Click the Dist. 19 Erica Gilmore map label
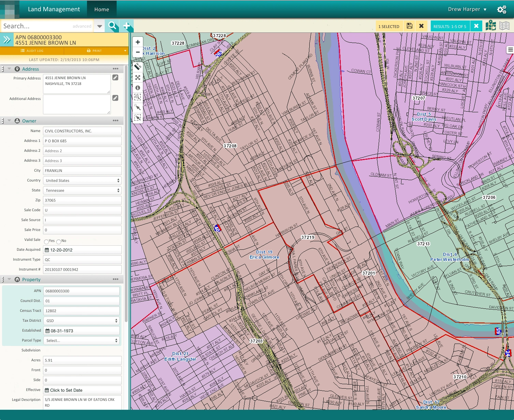Screen dimensions: 514x420 264,255
